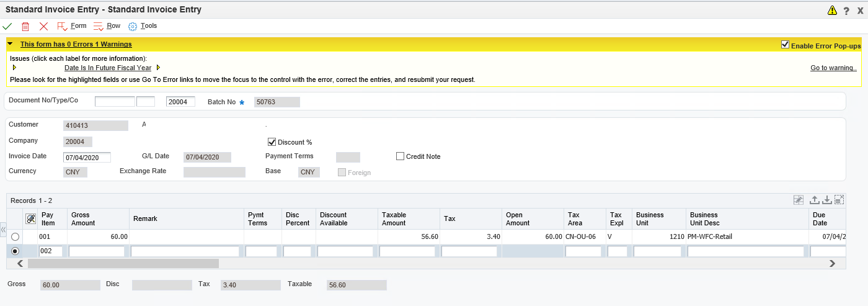Click the Pay Item 002 input cell
This screenshot has width=868, height=306.
[51, 251]
